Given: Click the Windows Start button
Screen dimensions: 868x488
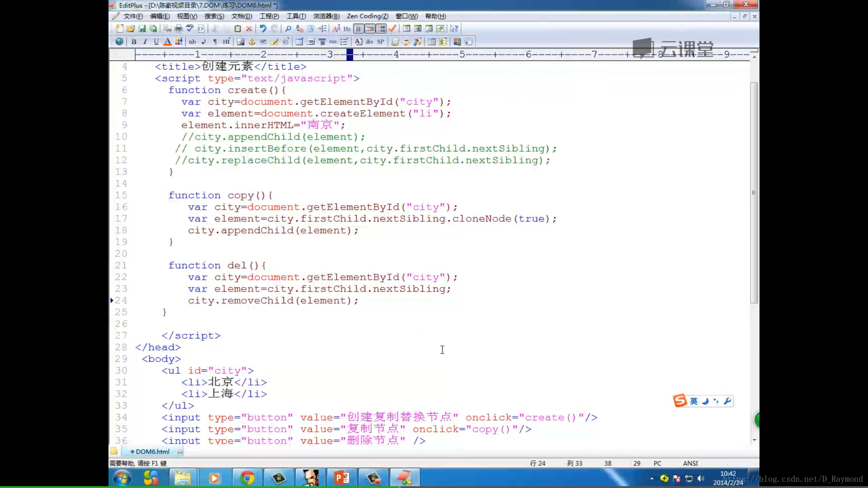Looking at the screenshot, I should pyautogui.click(x=122, y=478).
